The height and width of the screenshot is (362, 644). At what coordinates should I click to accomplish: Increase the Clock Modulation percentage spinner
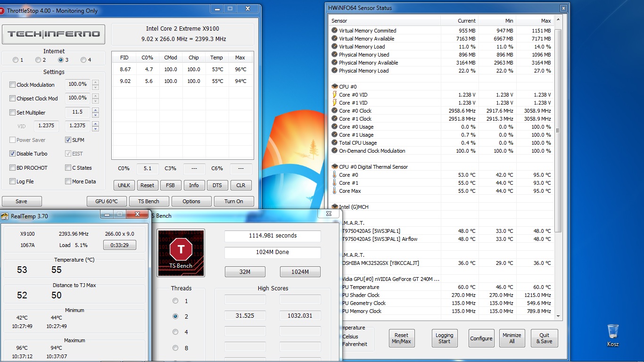click(95, 82)
